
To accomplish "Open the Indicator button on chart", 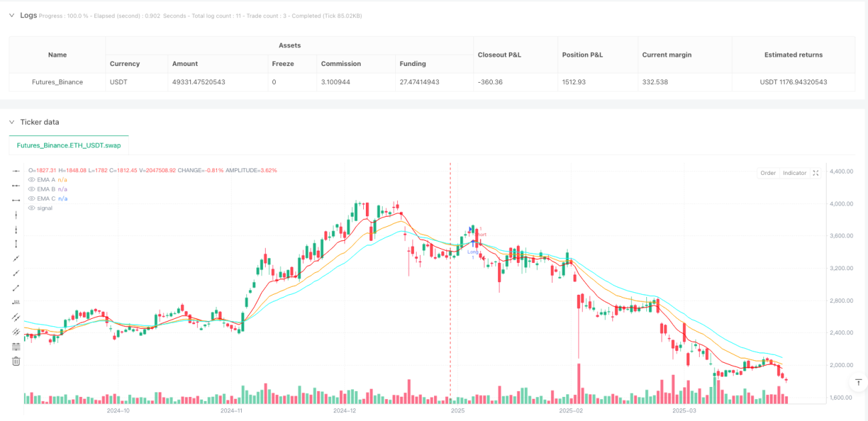I will click(x=794, y=173).
